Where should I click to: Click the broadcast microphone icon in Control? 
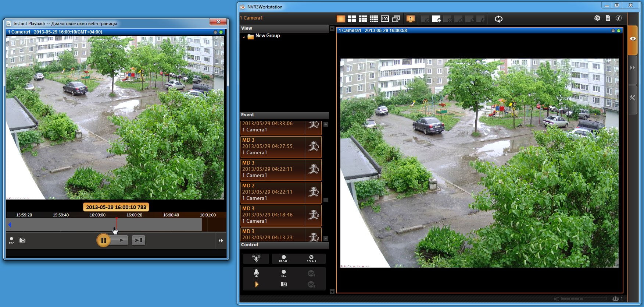click(256, 258)
